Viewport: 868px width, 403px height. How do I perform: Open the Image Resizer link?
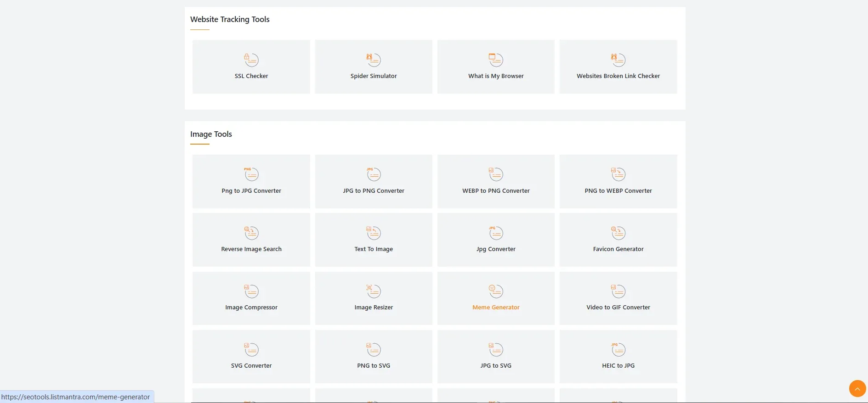[374, 308]
